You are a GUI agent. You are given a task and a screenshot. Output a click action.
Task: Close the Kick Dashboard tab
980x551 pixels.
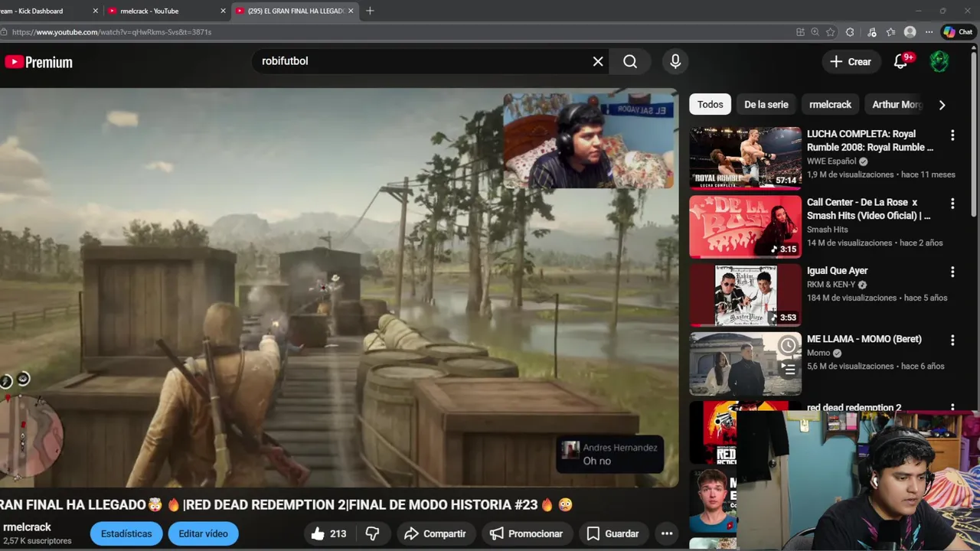click(96, 11)
